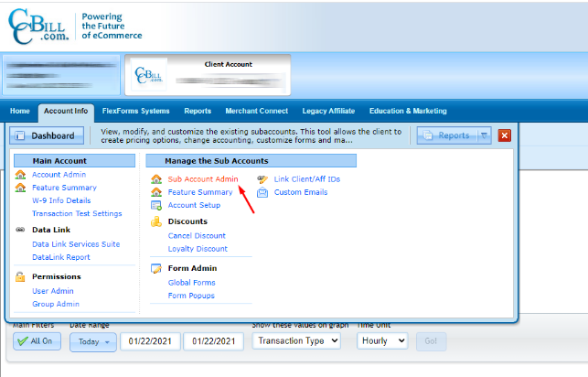Click the Custom Emails envelope icon
The image size is (588, 377).
pos(262,192)
